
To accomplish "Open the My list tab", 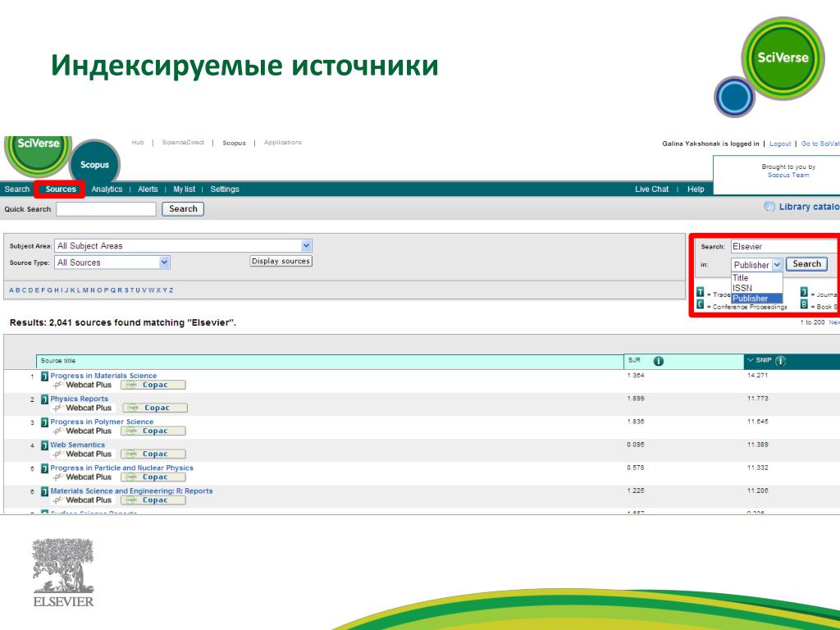I will point(185,189).
